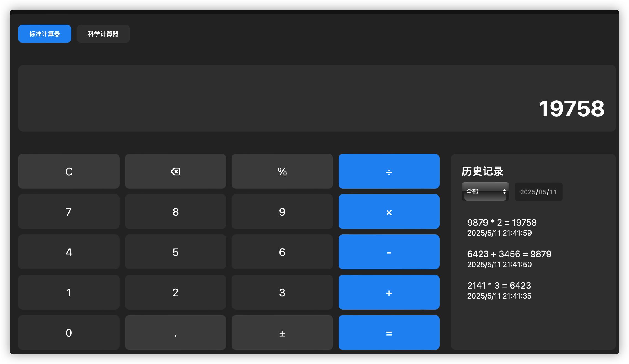Select the 标准计算器 tab
Image resolution: width=629 pixels, height=364 pixels.
(x=44, y=33)
